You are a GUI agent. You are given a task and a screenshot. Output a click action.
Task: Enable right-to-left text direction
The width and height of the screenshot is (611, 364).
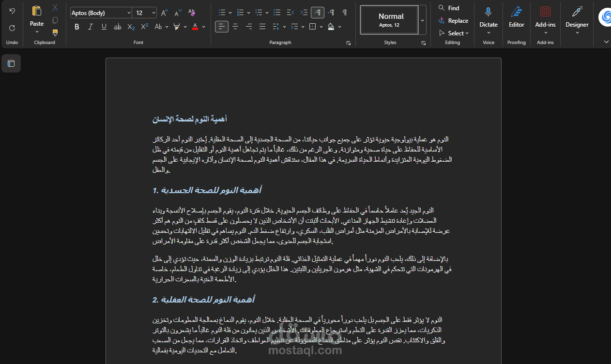pos(331,12)
